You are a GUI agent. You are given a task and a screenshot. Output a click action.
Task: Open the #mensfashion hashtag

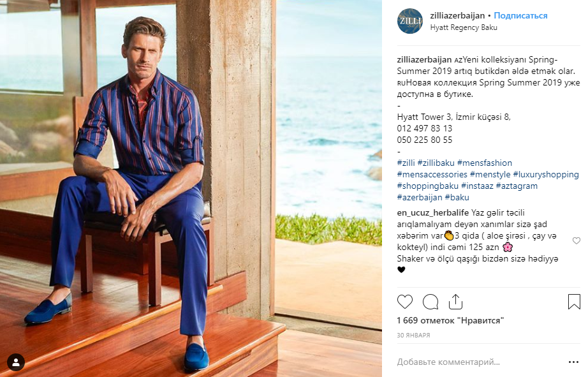[x=485, y=163]
